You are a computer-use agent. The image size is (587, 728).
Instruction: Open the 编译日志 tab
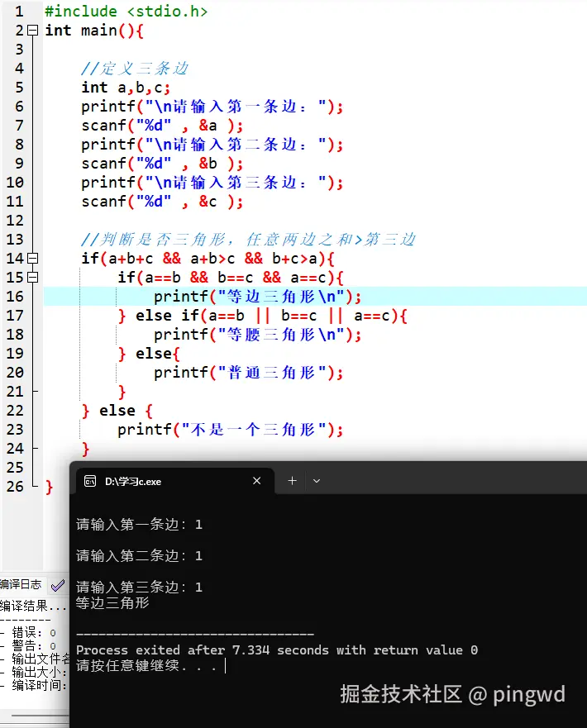pyautogui.click(x=21, y=584)
